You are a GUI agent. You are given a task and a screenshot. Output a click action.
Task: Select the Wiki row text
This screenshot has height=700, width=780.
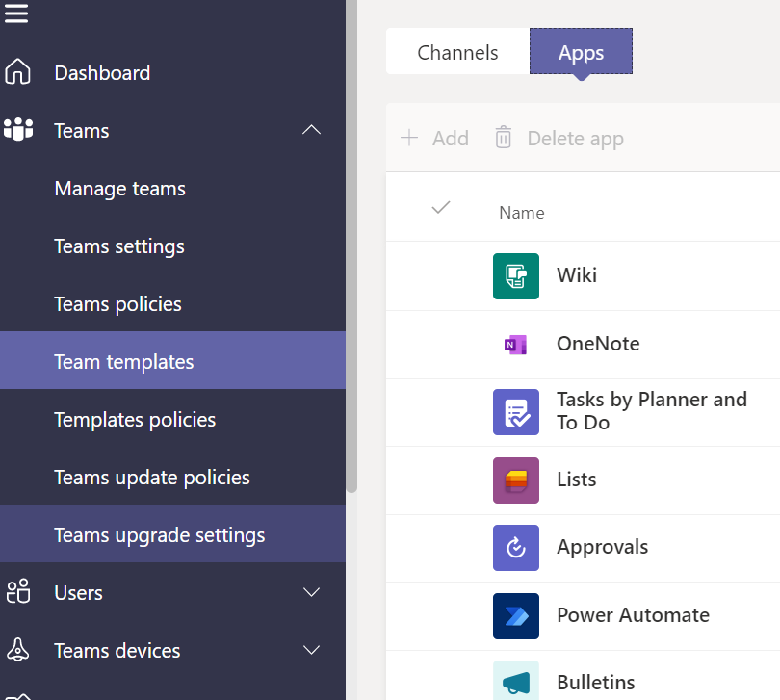(577, 275)
